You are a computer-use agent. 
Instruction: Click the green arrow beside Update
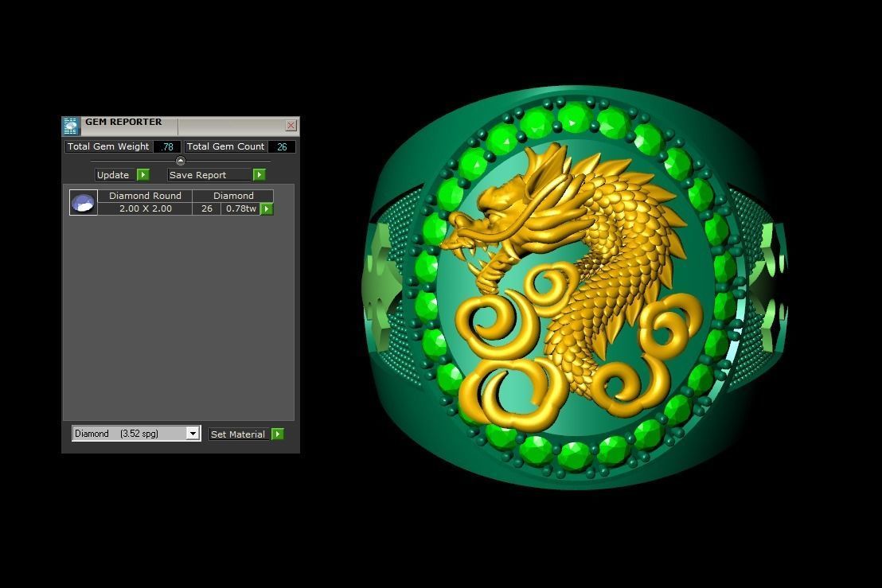(143, 175)
